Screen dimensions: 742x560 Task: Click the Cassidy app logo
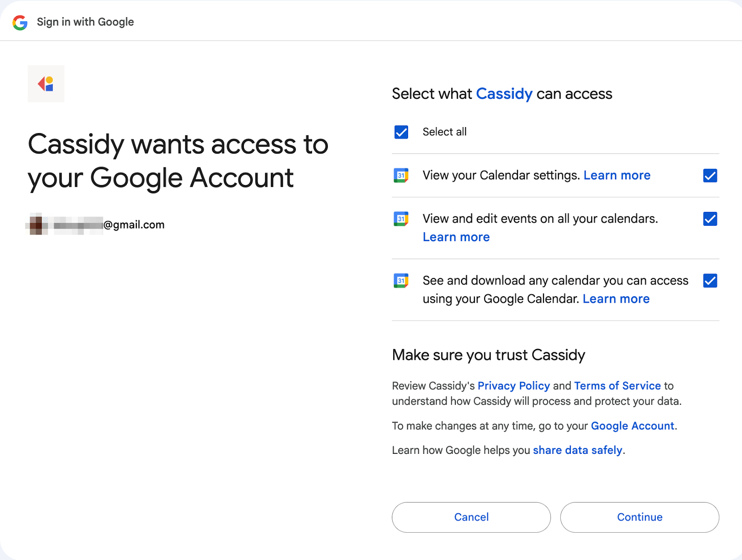(x=46, y=83)
